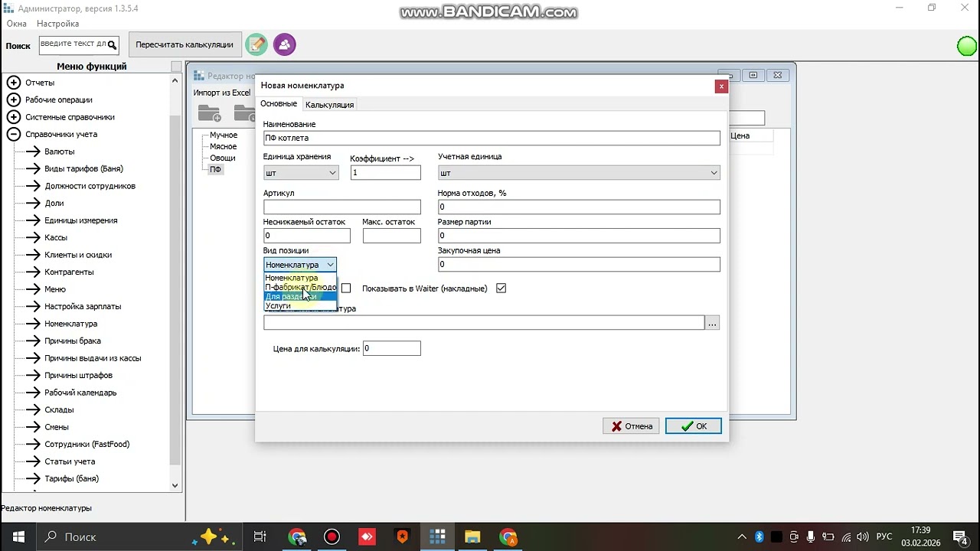Open Импорт из Excel in Редактор window
The height and width of the screenshot is (551, 980).
point(221,93)
